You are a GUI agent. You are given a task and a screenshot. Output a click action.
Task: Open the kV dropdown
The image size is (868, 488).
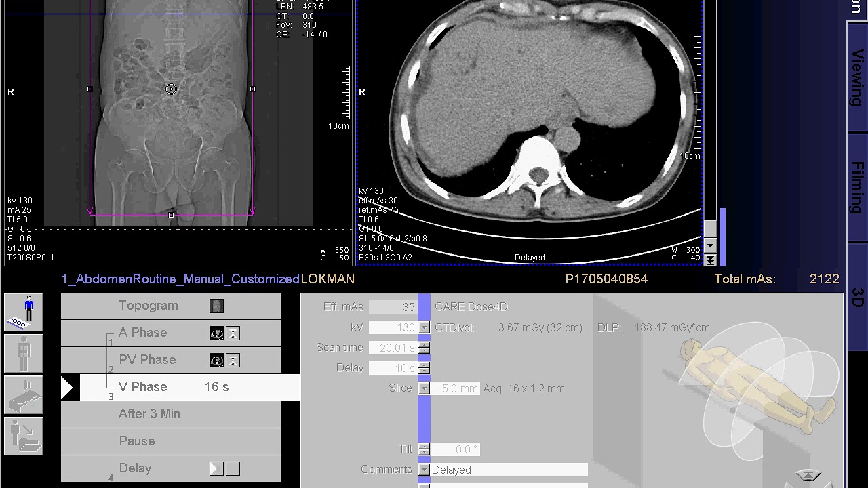click(x=424, y=327)
